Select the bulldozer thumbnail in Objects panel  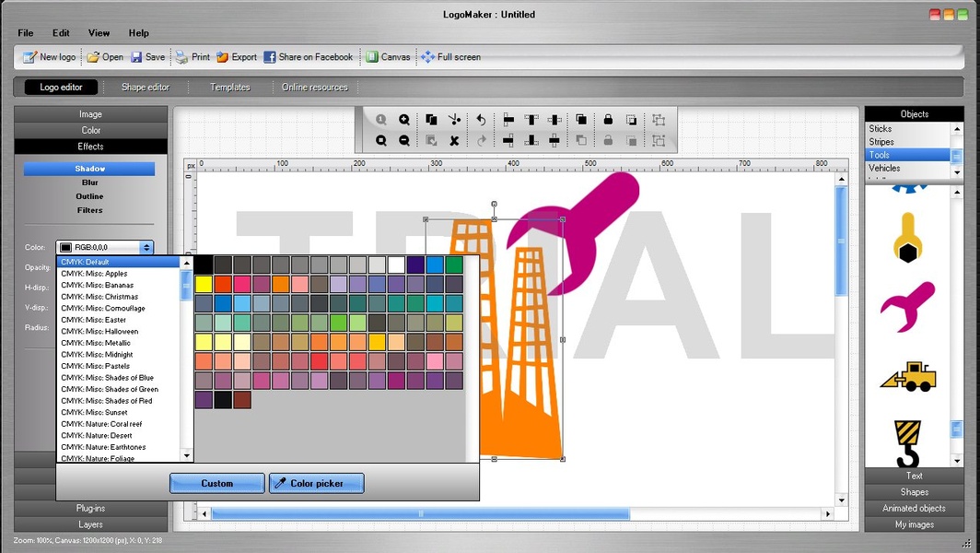tap(908, 376)
